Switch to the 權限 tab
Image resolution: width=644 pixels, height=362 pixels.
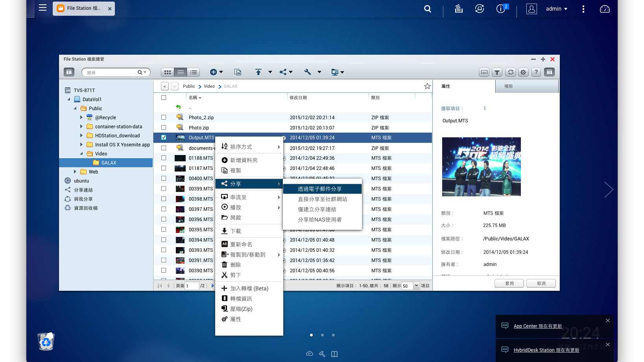tap(527, 86)
